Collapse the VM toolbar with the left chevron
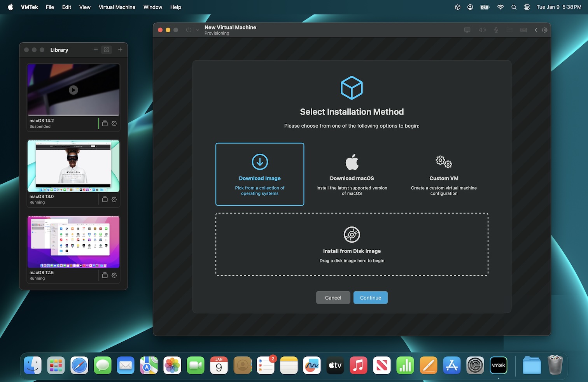 [x=535, y=30]
